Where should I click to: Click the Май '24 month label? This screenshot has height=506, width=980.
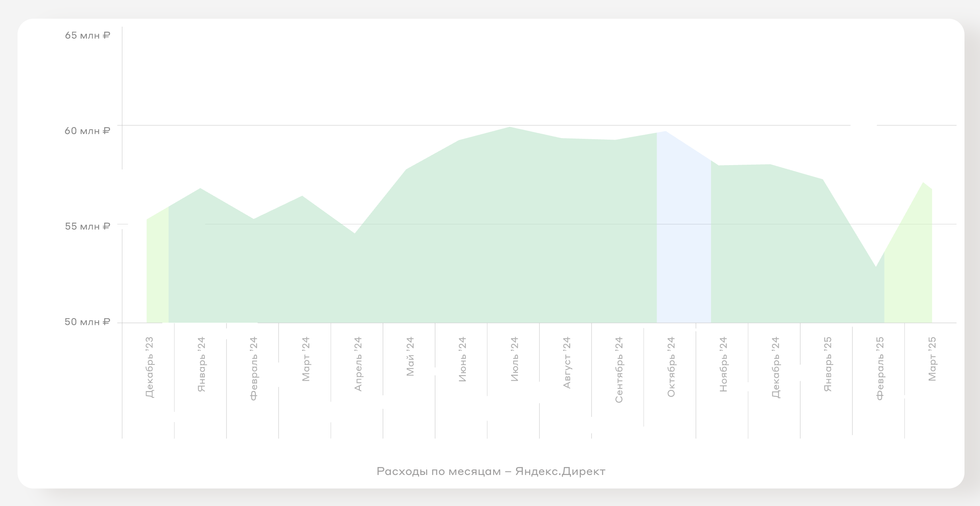coord(410,356)
